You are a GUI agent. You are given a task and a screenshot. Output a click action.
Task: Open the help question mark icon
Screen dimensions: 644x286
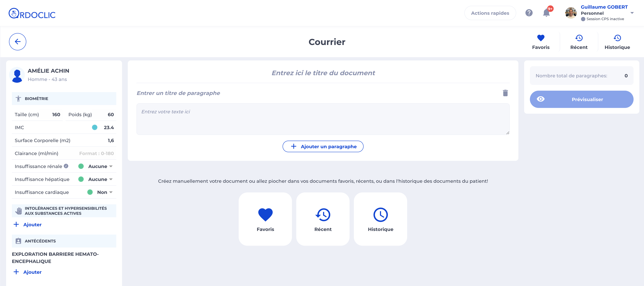529,13
